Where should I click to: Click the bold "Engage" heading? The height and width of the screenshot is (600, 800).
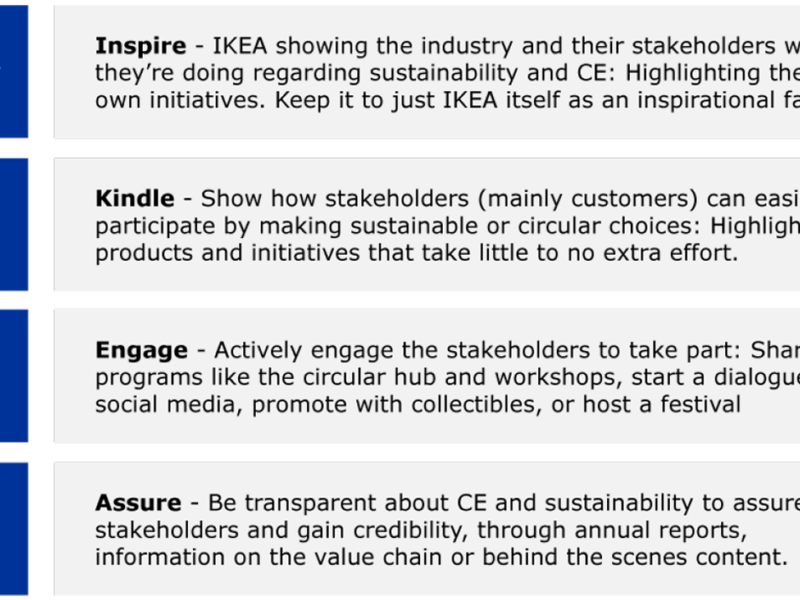coord(141,350)
